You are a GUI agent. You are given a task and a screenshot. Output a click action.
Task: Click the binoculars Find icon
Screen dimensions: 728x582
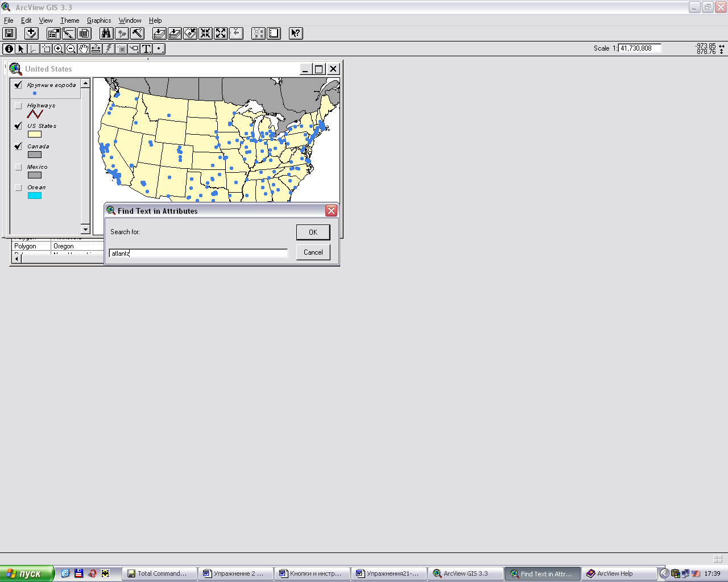(106, 34)
